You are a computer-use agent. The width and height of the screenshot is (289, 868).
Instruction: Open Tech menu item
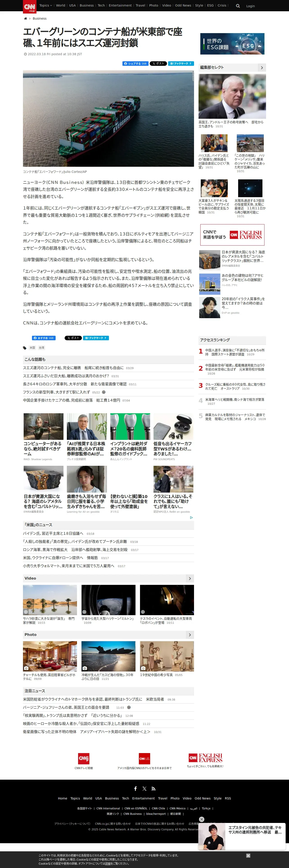pyautogui.click(x=101, y=5)
